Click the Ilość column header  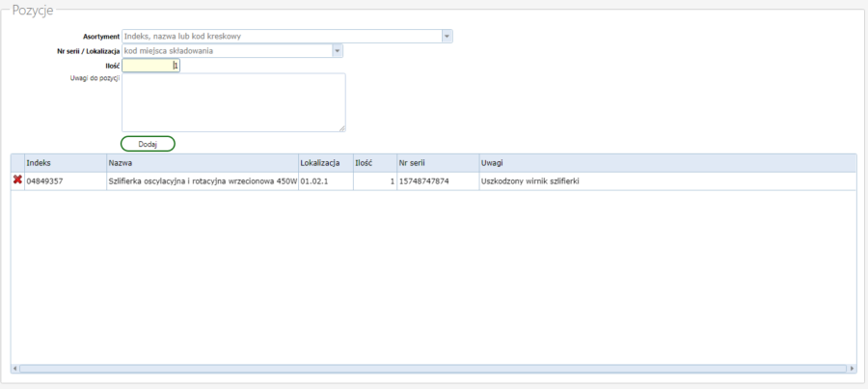375,163
